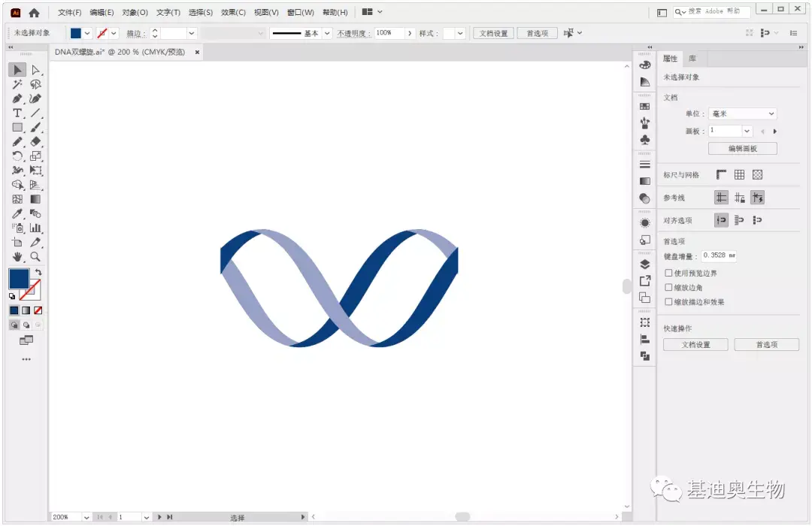Select the Zoom tool
The width and height of the screenshot is (812, 526).
[35, 257]
